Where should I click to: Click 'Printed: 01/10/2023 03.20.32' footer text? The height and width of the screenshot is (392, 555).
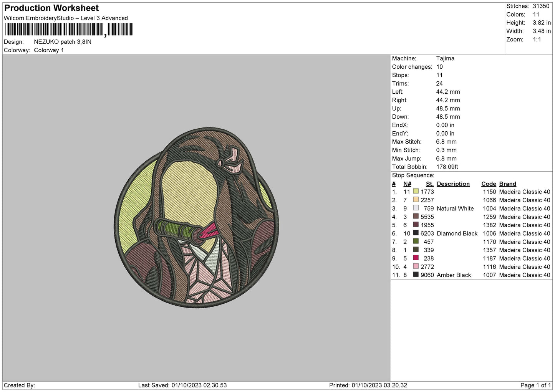coord(368,385)
